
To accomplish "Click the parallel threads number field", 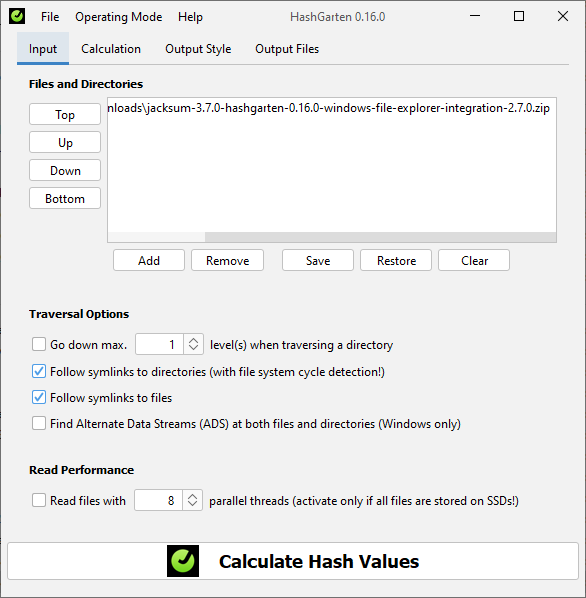I will pyautogui.click(x=159, y=500).
